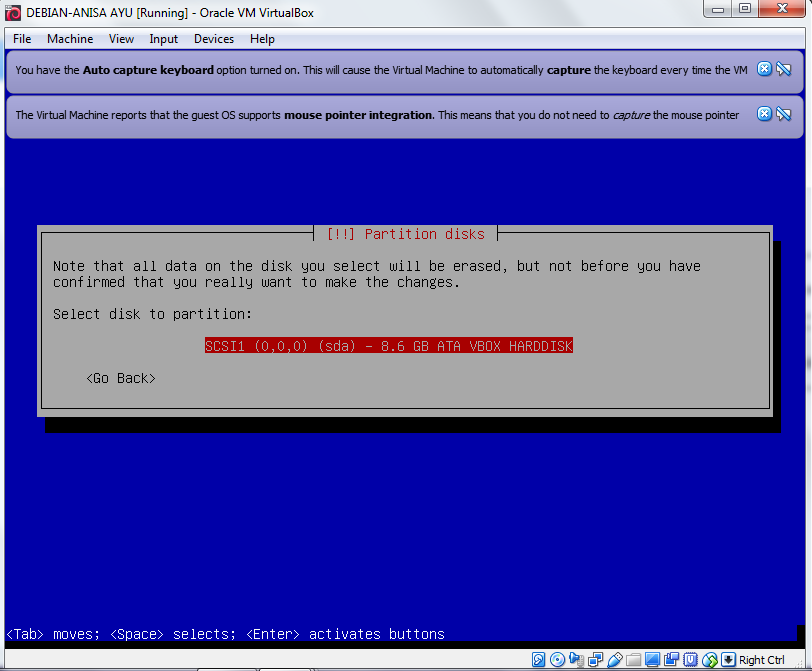Click display status icon

click(652, 660)
